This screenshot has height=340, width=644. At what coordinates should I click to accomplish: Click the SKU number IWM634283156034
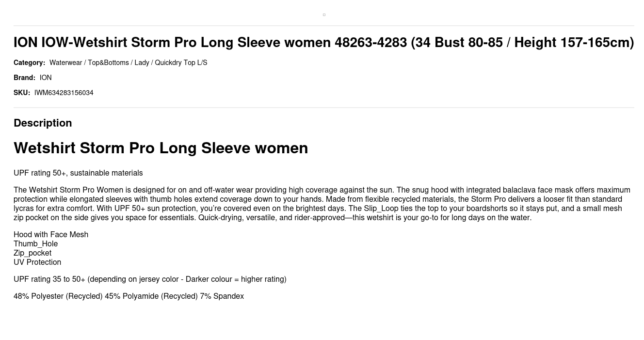point(64,93)
